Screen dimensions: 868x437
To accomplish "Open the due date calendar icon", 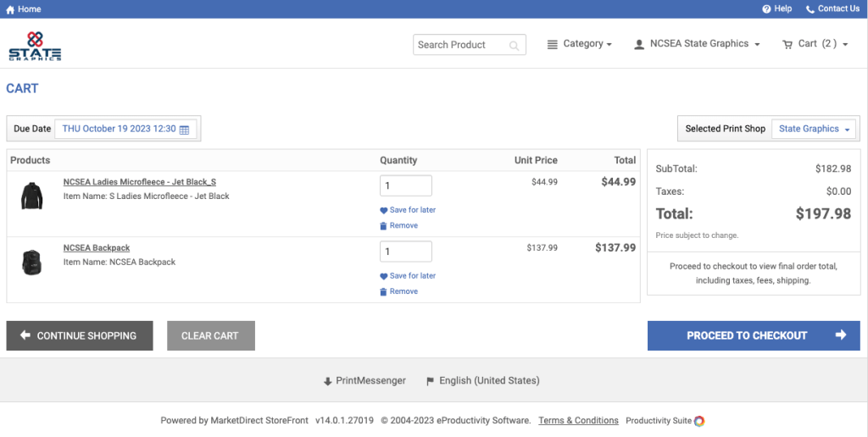I will tap(184, 130).
